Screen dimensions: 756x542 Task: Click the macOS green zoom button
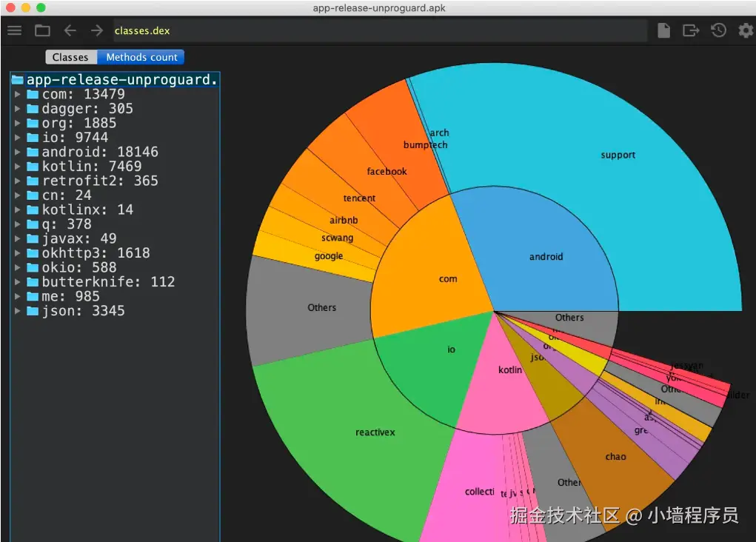[x=41, y=7]
